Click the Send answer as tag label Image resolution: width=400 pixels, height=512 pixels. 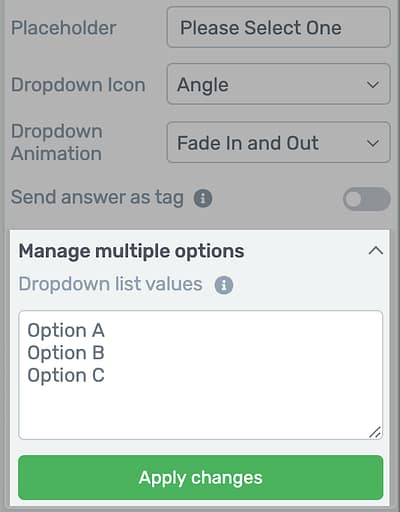pyautogui.click(x=97, y=197)
